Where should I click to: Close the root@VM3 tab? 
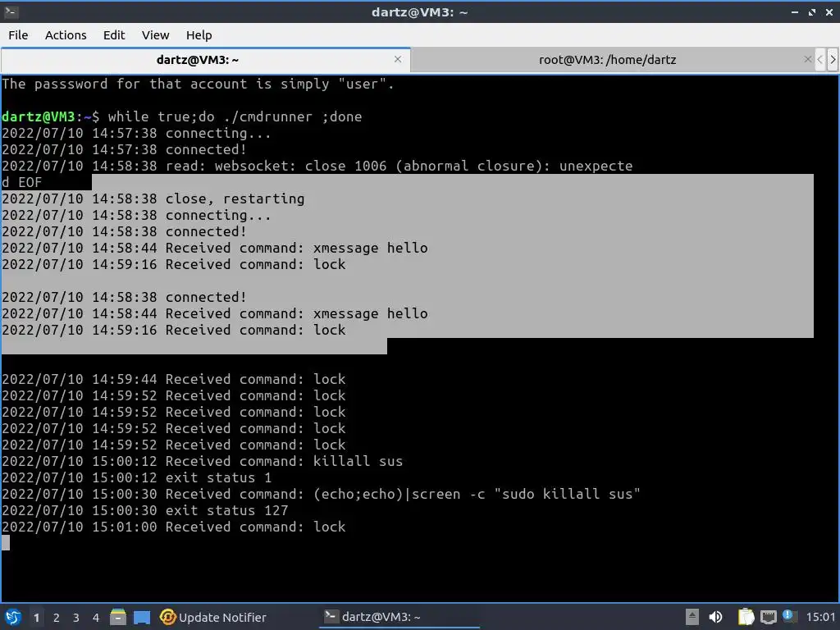tap(807, 59)
